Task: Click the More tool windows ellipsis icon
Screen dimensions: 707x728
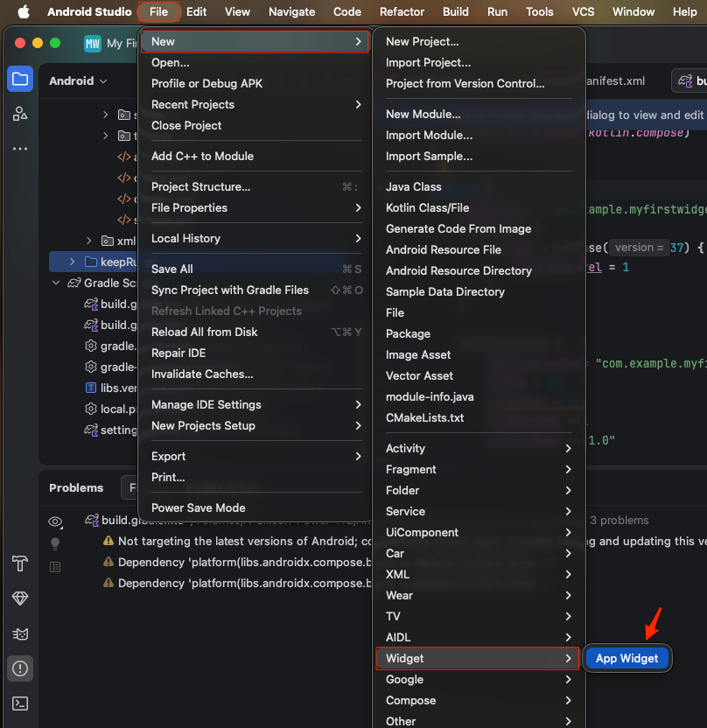Action: click(20, 149)
